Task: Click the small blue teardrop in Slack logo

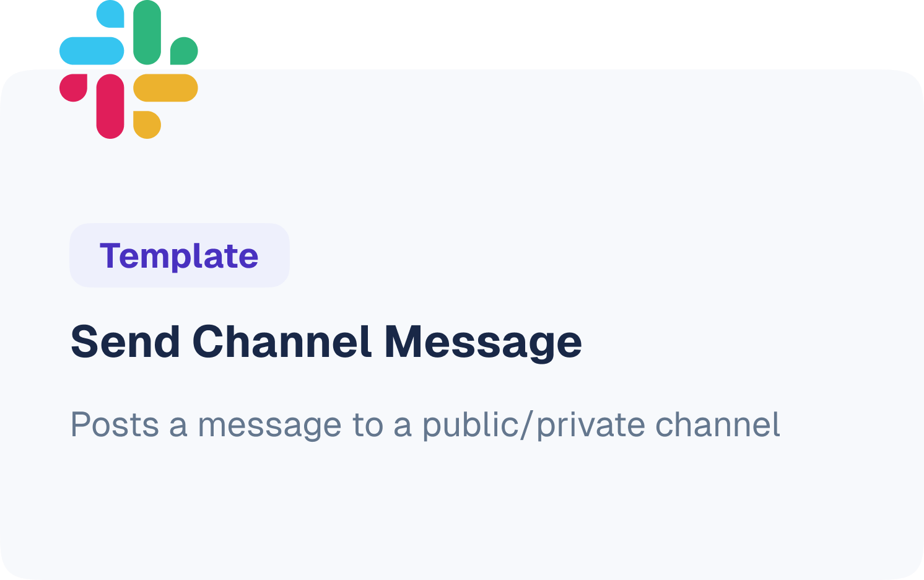Action: 110,14
